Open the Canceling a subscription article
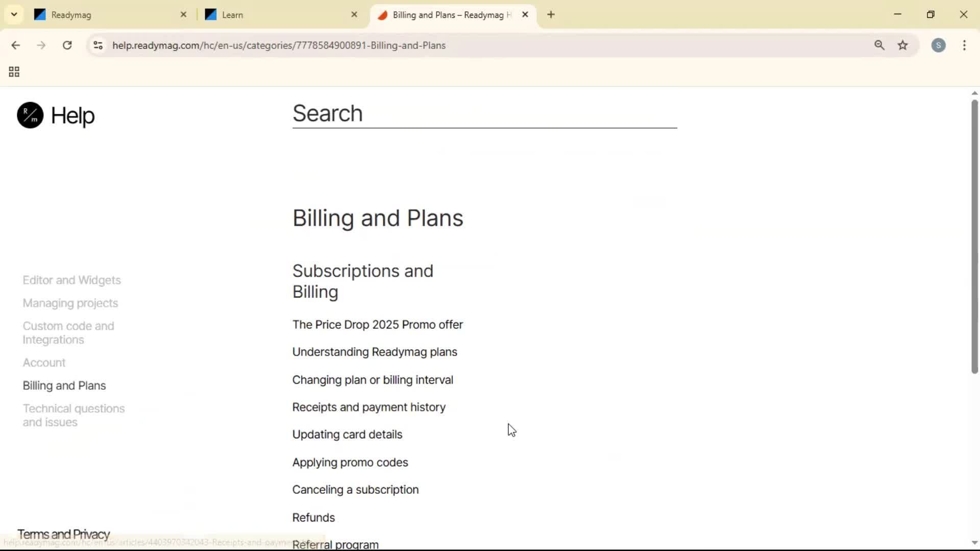The height and width of the screenshot is (551, 980). [355, 489]
